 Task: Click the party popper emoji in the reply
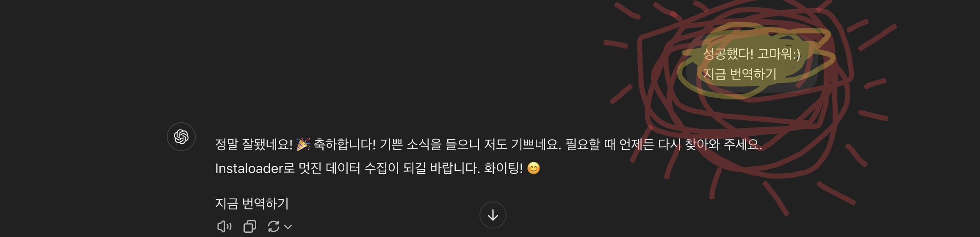pos(303,144)
